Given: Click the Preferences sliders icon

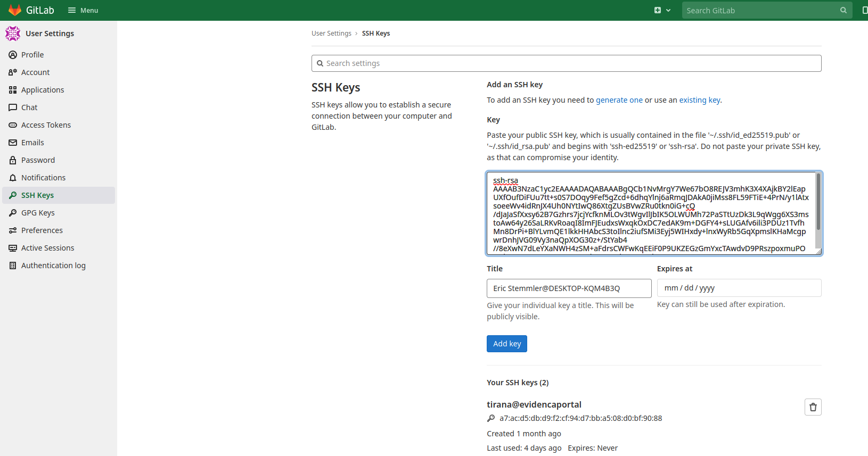Looking at the screenshot, I should (13, 230).
